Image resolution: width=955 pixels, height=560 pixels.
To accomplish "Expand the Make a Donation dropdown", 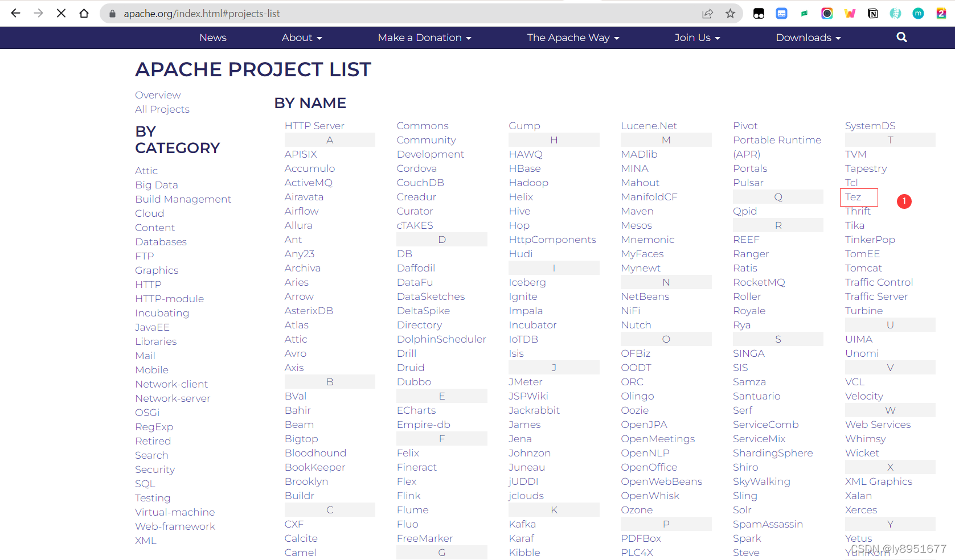I will coord(424,38).
